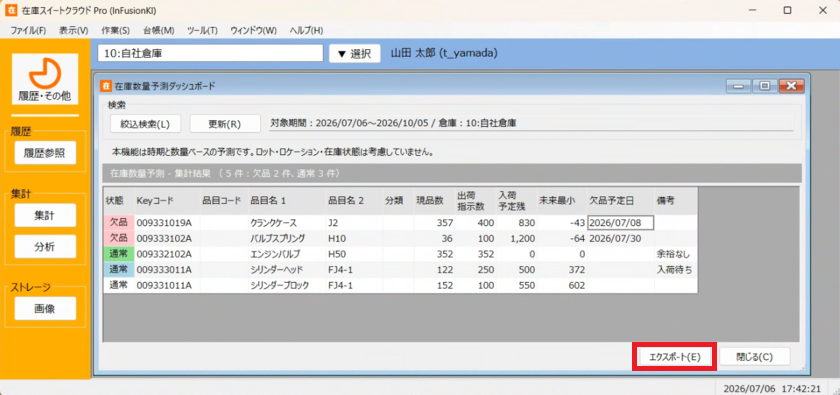Screen dimensions: 840x395
Task: Click the 更新(R) button
Action: pyautogui.click(x=225, y=124)
